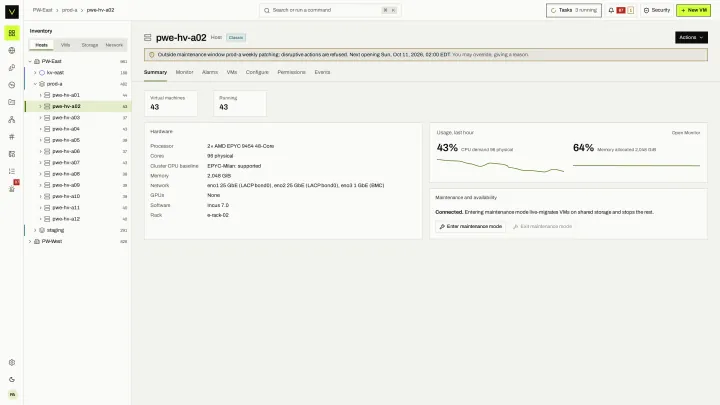Open the layout template icon in sidebar

click(12, 154)
